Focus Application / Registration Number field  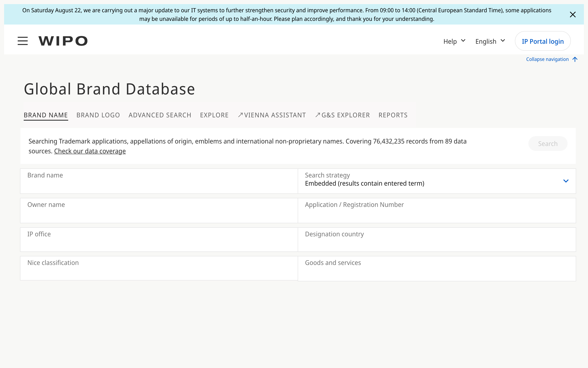pos(437,211)
